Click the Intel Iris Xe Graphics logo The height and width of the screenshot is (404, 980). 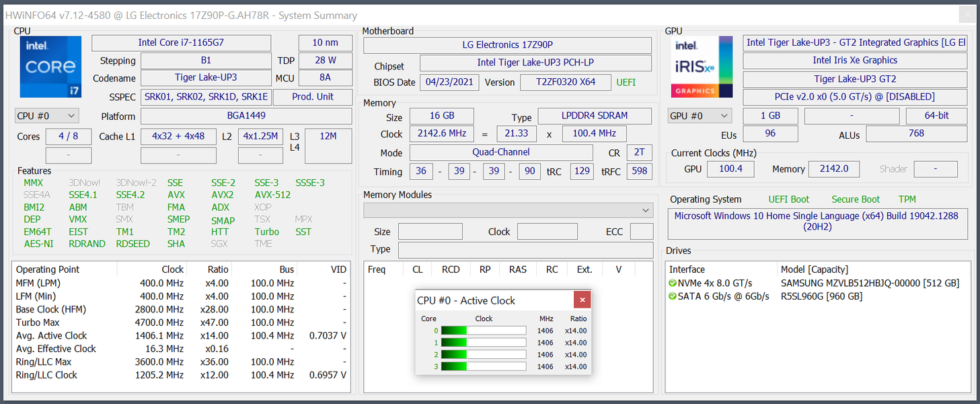pyautogui.click(x=702, y=67)
